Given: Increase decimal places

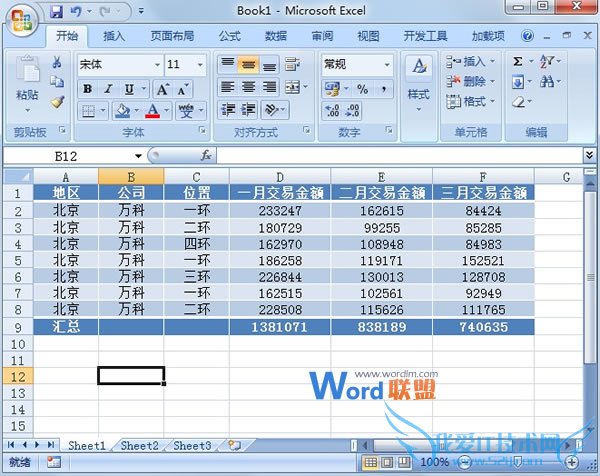Looking at the screenshot, I should click(x=332, y=111).
